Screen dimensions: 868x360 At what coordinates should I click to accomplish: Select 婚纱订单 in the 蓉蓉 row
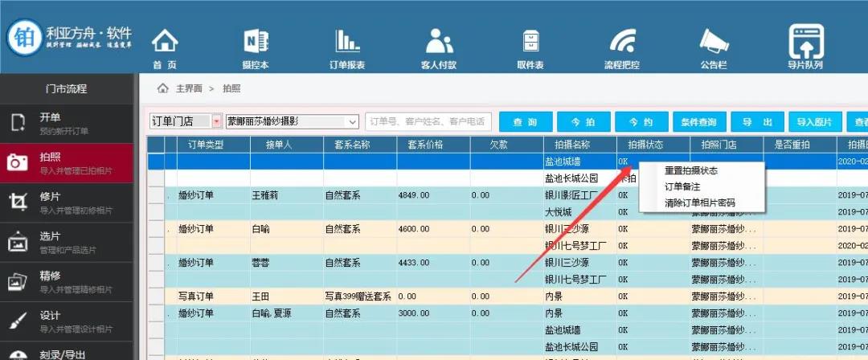[x=213, y=263]
